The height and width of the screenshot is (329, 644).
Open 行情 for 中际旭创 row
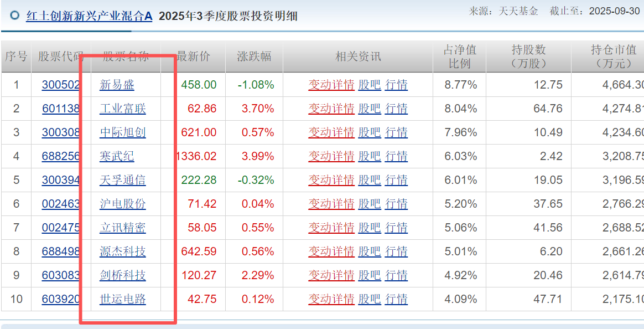(396, 132)
